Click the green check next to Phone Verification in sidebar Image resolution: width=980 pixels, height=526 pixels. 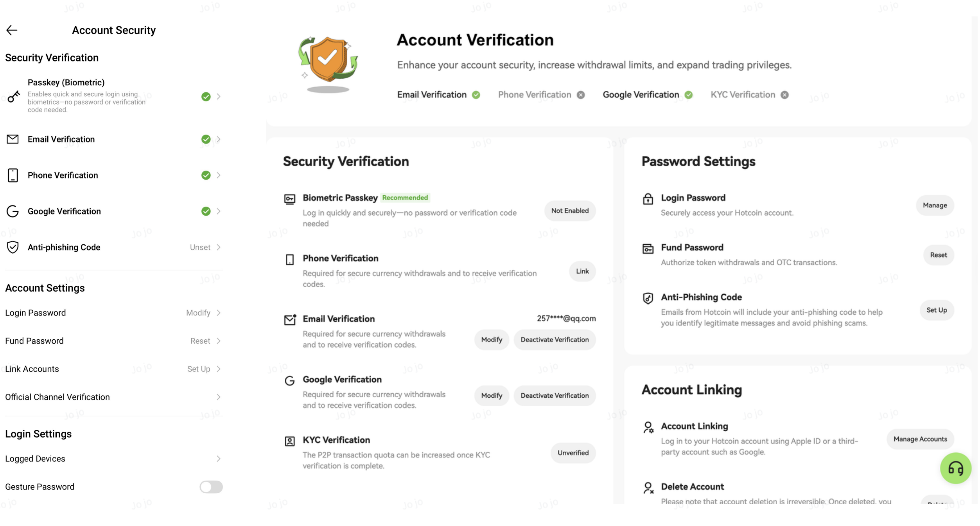coord(206,175)
